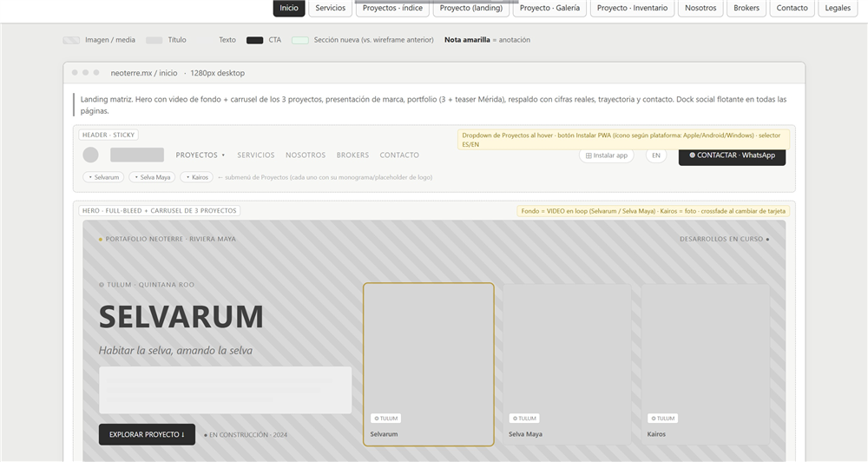This screenshot has width=868, height=462.
Task: Switch to the Inicio tab
Action: tap(289, 9)
